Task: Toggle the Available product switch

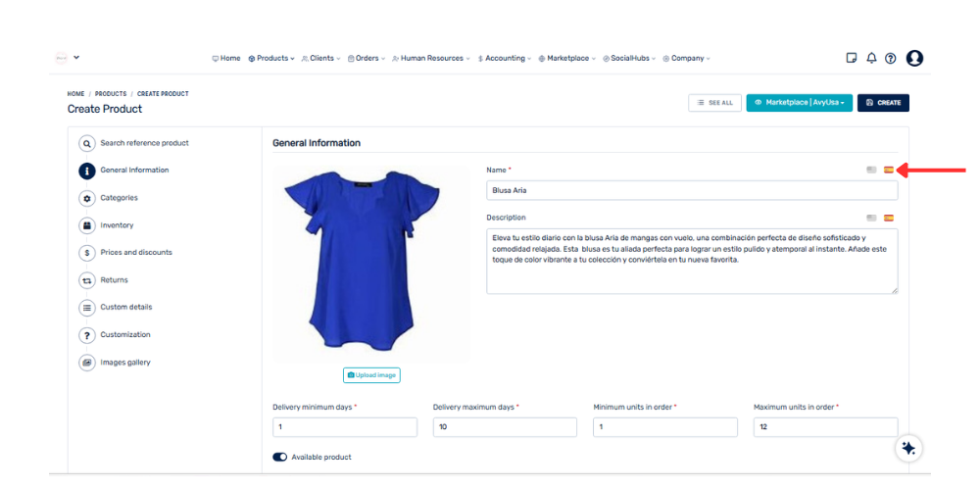Action: tap(280, 457)
